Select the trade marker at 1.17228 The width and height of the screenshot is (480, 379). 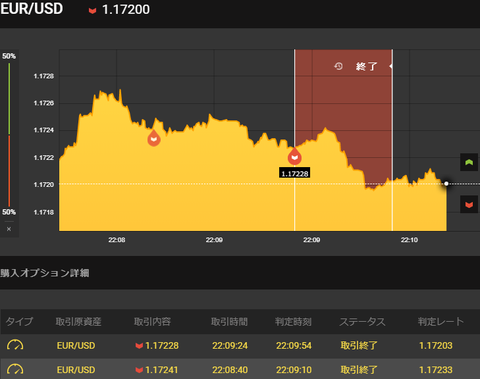pos(294,156)
